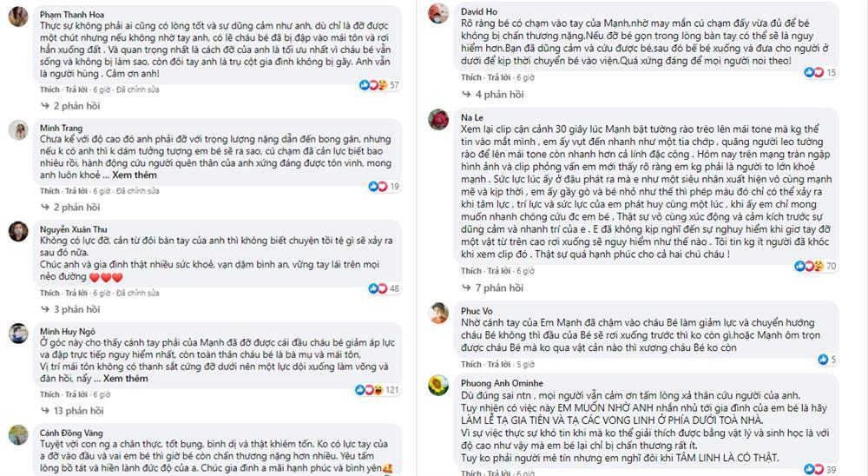The height and width of the screenshot is (476, 868).
Task: Click 'Thích' under Phạm Thanh Hoa's comment
Action: [x=49, y=89]
